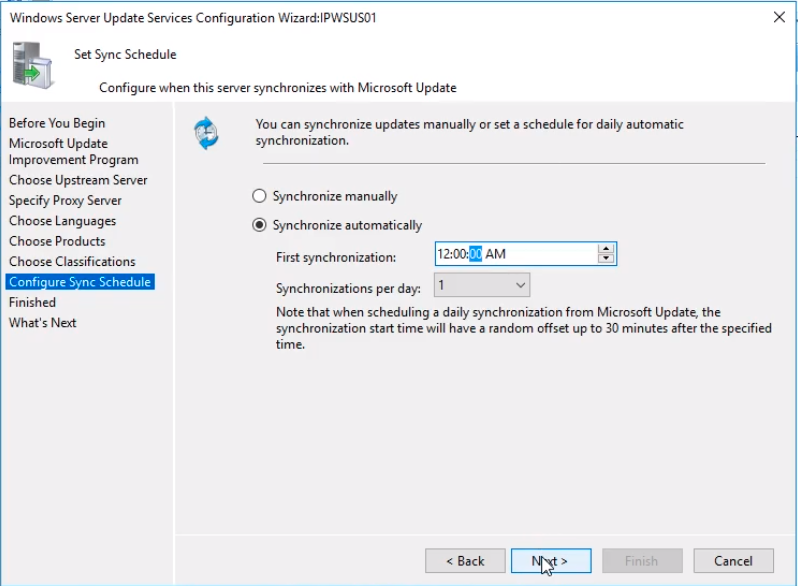Open the Choose Products step
The image size is (798, 586).
coord(57,241)
